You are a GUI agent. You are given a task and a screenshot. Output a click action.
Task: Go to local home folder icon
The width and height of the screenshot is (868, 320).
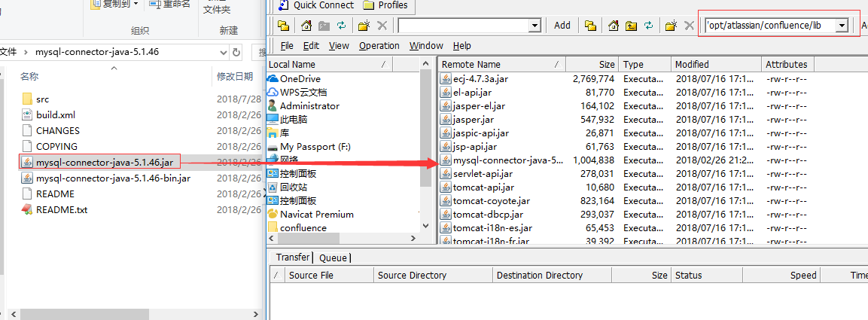[x=306, y=25]
